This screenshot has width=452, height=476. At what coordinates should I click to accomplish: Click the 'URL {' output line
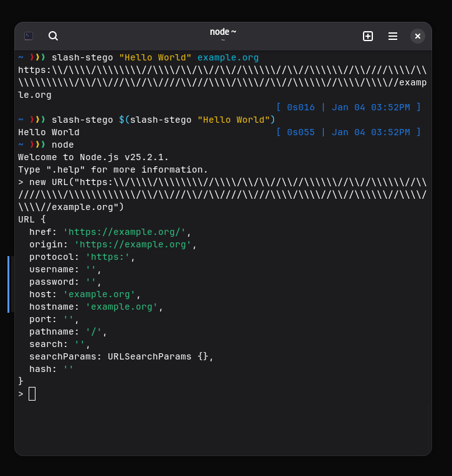tap(32, 219)
